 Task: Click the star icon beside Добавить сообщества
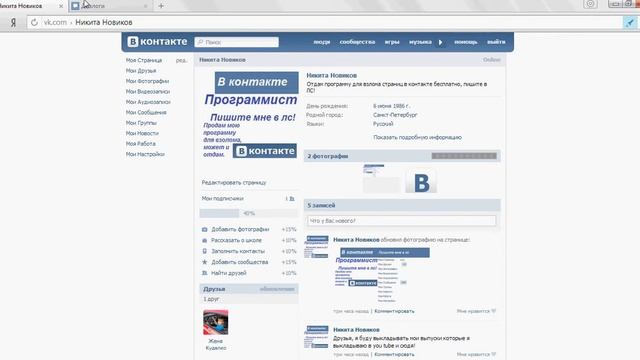point(204,262)
